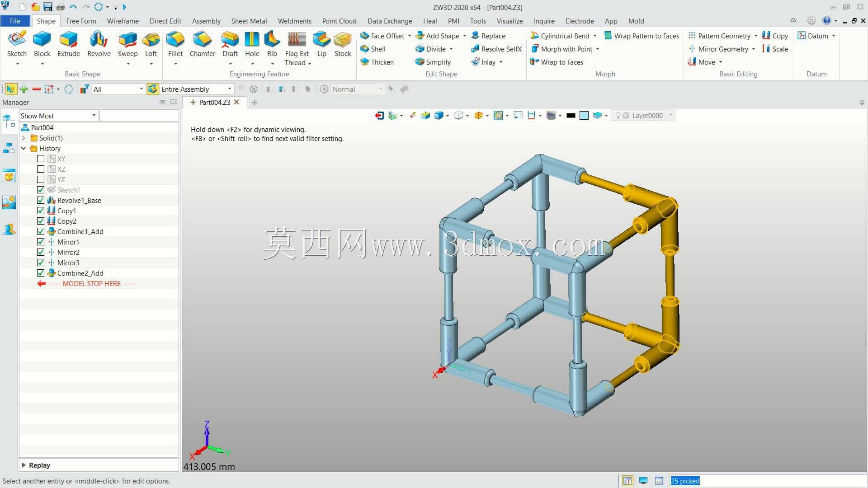Select the Fillet tool
868x488 pixels.
click(x=175, y=44)
